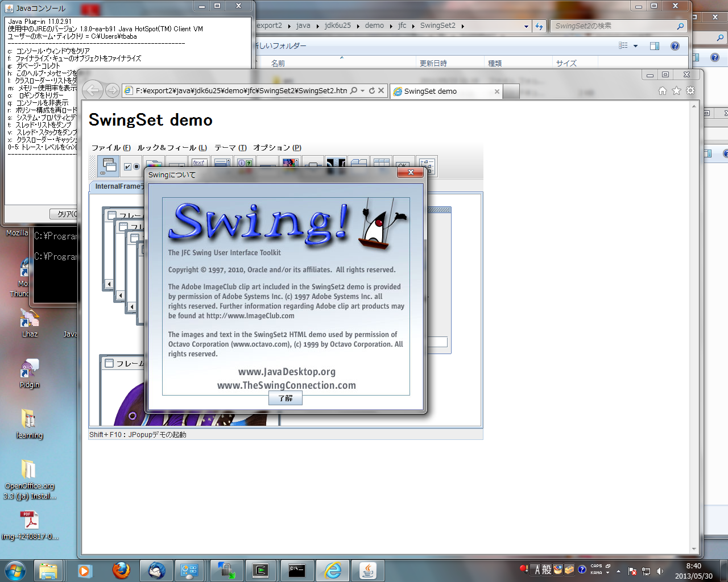Open the text editor pane demo icon

[x=198, y=165]
